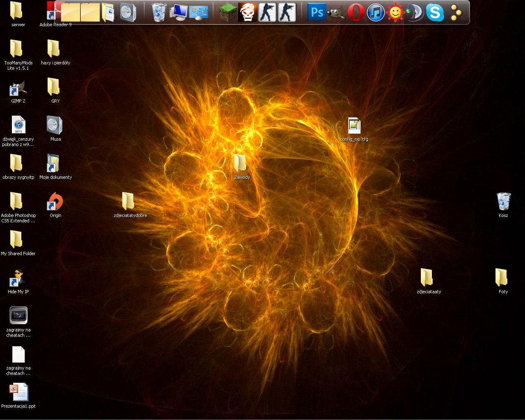Screen dimensions: 525x420
Task: Open the Control Panel icon in dock
Action: coord(199,12)
